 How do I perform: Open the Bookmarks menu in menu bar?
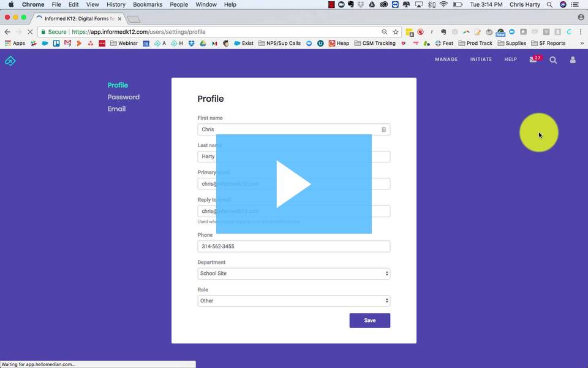(x=147, y=4)
